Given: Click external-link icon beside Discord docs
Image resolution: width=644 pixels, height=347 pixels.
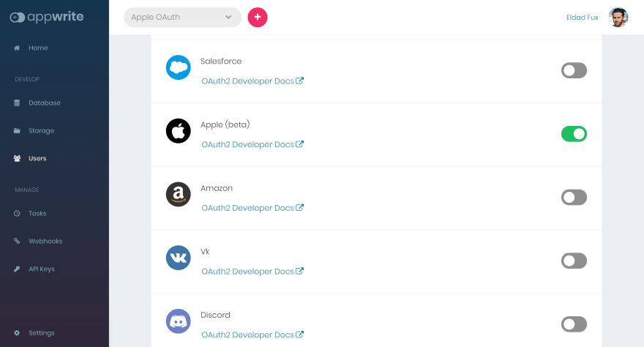Looking at the screenshot, I should point(300,335).
